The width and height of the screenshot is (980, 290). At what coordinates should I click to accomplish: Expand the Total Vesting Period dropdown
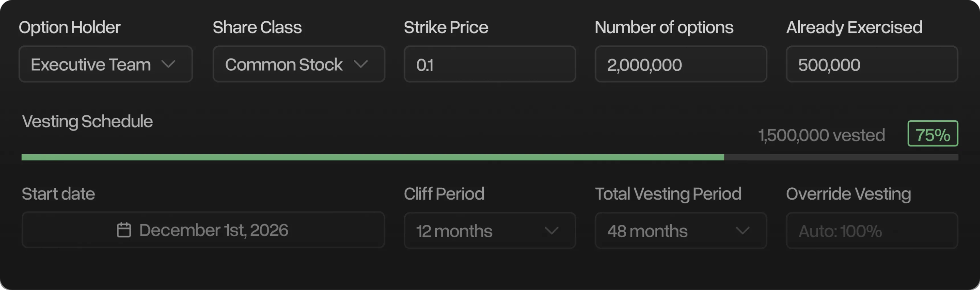pyautogui.click(x=681, y=231)
